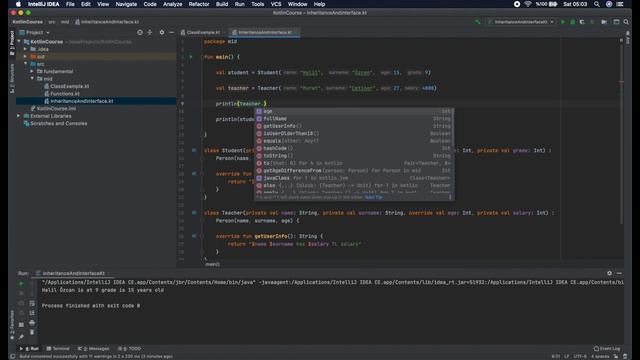The image size is (640, 360).
Task: Open the Apple menu
Action: pos(18,4)
